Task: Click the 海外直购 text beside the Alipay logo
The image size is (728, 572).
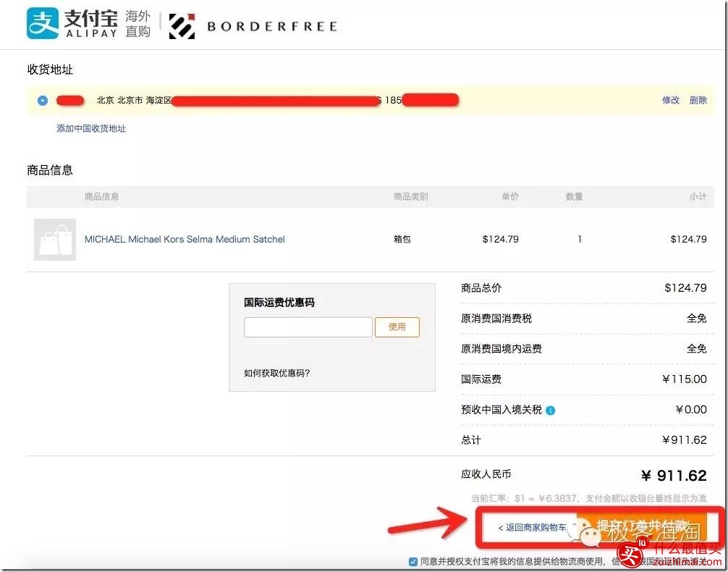Action: (x=138, y=24)
